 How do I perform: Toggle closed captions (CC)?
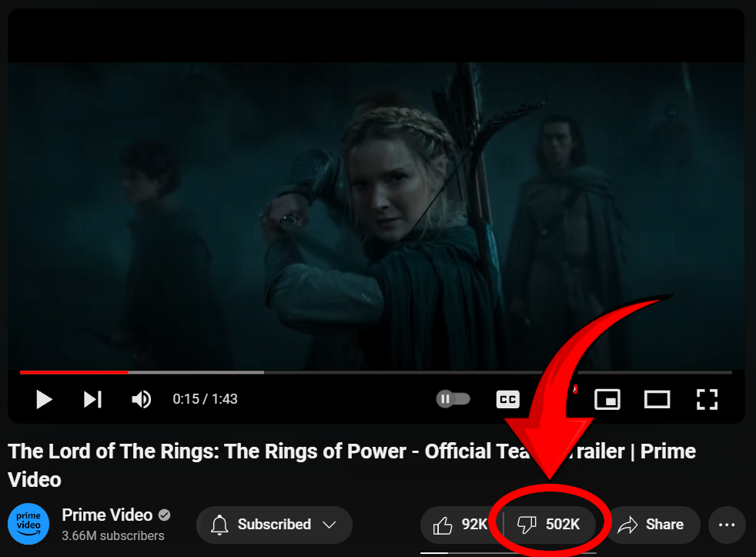507,399
